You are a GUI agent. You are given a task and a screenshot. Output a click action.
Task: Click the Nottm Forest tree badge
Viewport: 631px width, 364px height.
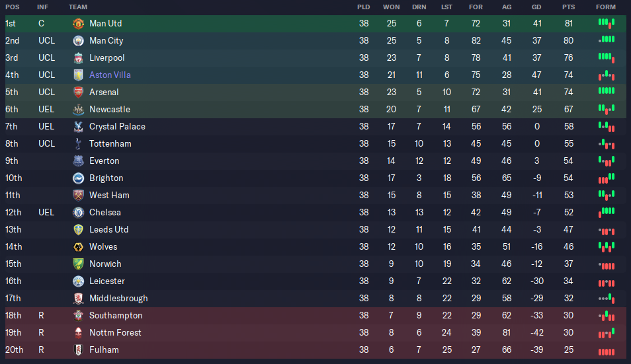pyautogui.click(x=78, y=333)
